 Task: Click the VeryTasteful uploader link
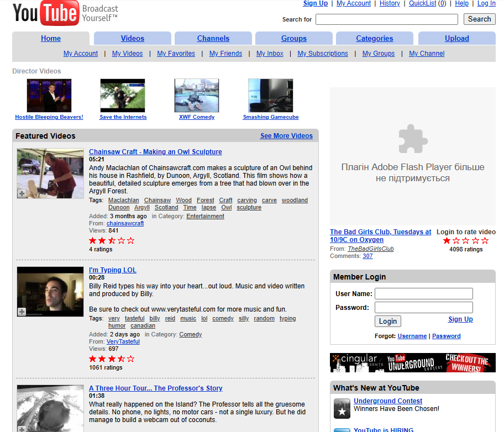123,342
